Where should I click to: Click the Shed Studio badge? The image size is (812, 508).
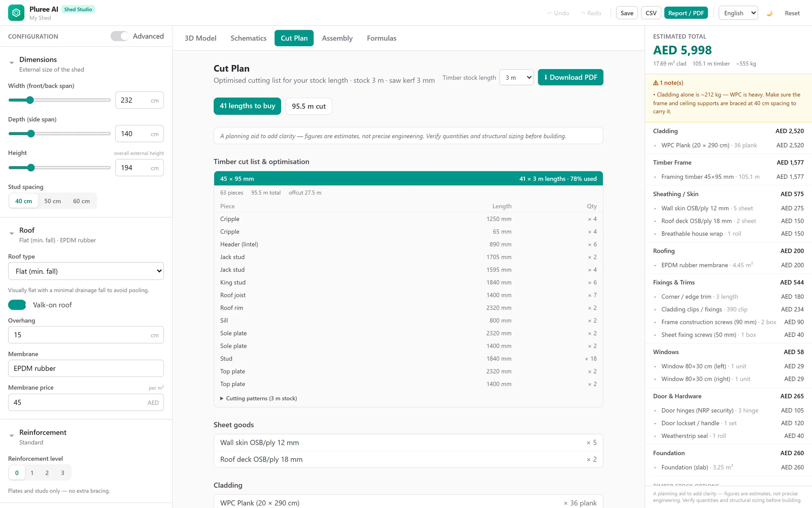[x=78, y=9]
